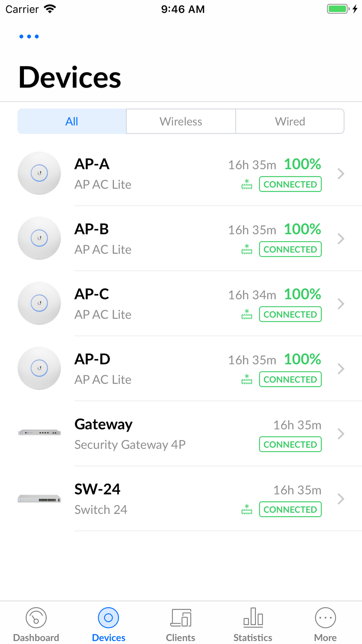
Task: Open the Statistics bar chart icon
Action: coord(253,618)
